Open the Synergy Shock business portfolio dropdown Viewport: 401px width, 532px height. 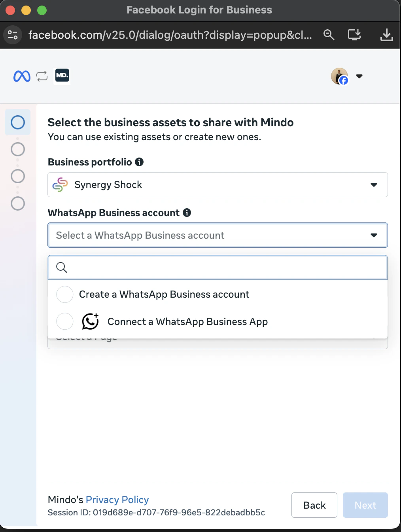[218, 184]
